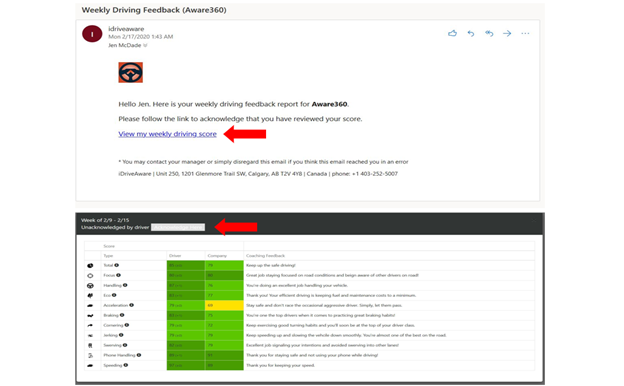Open info tooltip beside Total
This screenshot has height=386, width=624.
point(117,265)
